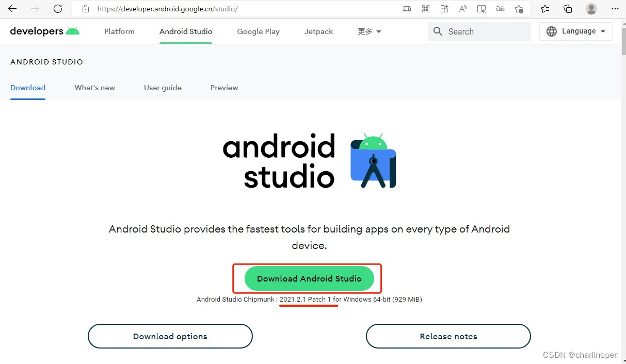Start Read Aloud from the address bar
This screenshot has height=364, width=626.
point(463,9)
